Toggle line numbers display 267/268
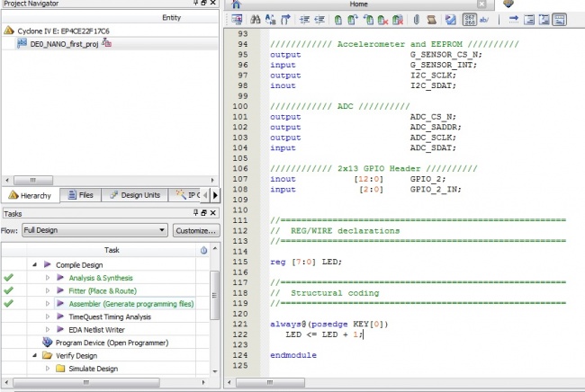The image size is (585, 392). pyautogui.click(x=470, y=20)
